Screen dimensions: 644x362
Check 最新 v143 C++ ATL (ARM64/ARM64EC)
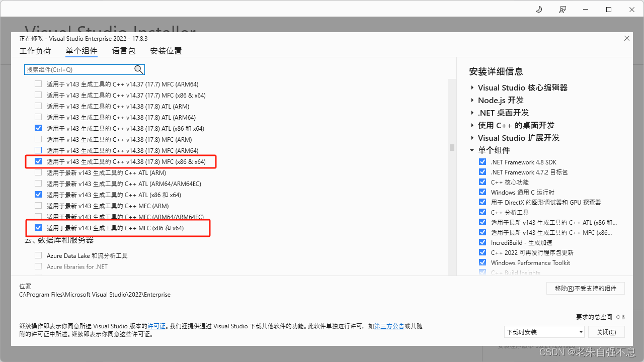(x=38, y=184)
